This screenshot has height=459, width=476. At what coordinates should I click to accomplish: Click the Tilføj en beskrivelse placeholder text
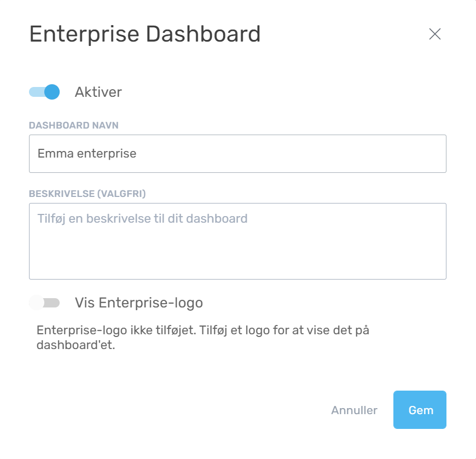click(142, 219)
